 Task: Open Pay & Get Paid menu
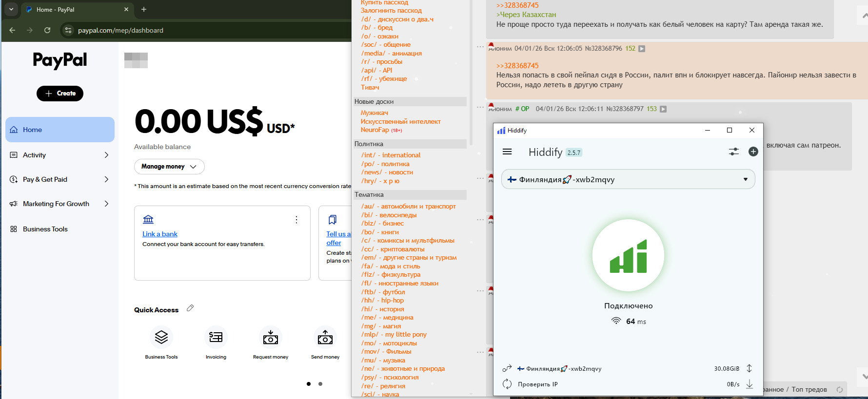[x=60, y=179]
